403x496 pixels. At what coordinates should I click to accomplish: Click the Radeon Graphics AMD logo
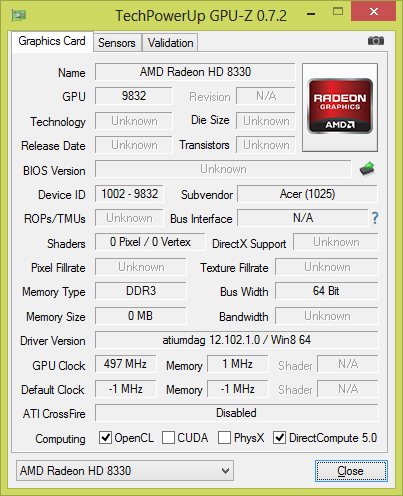(x=340, y=107)
